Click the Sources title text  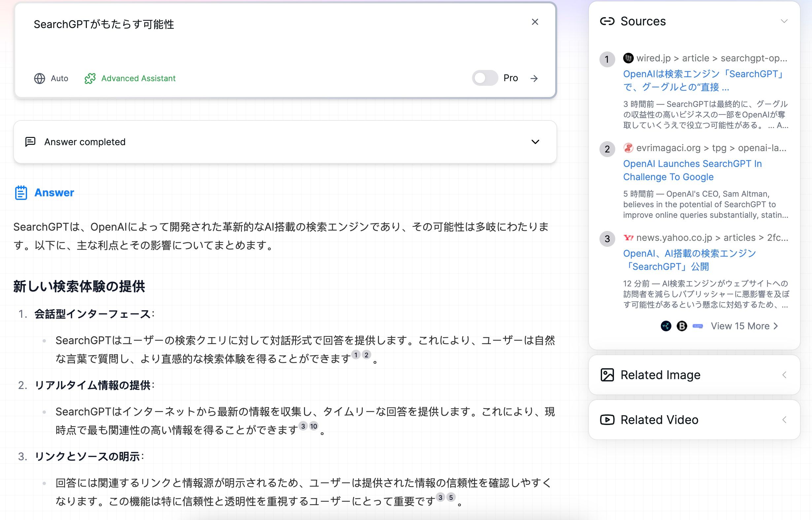(x=643, y=21)
